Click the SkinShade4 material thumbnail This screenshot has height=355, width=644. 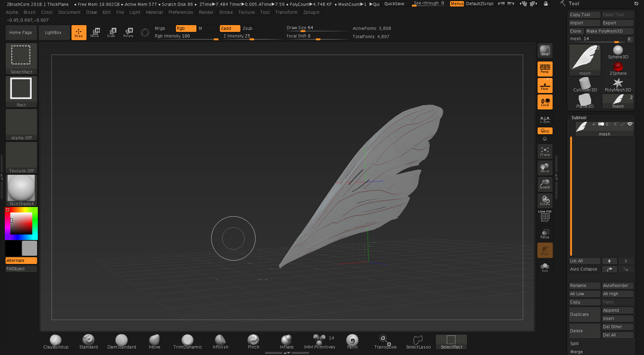pyautogui.click(x=21, y=188)
